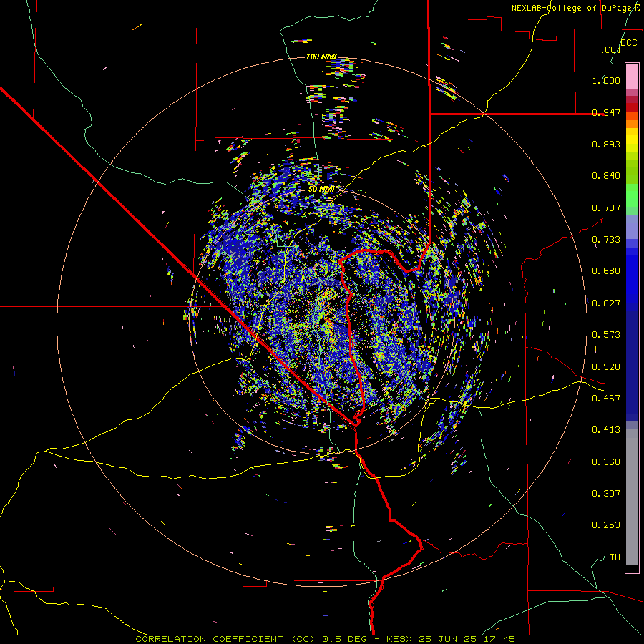This screenshot has width=644, height=644.
Task: Click the 0.5 DEG elevation text
Action: 343,639
